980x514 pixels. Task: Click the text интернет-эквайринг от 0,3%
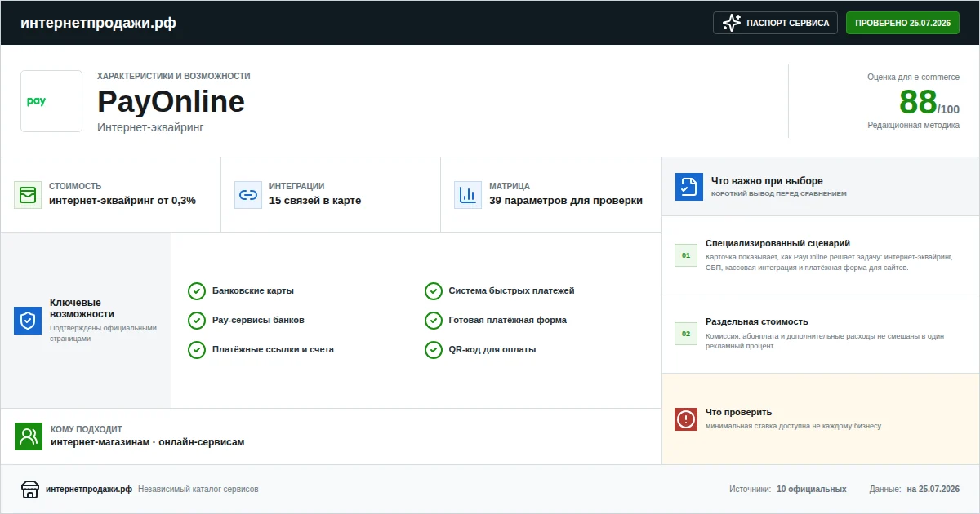coord(122,201)
